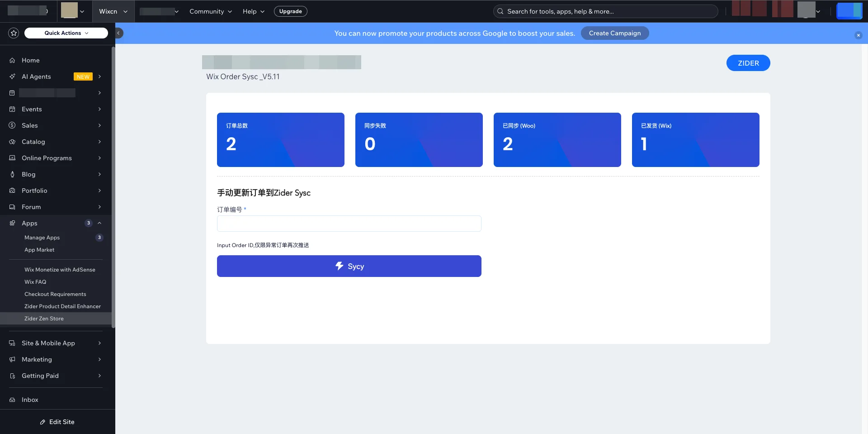This screenshot has width=868, height=434.
Task: Click the Blog pen icon in the sidebar
Action: point(12,174)
